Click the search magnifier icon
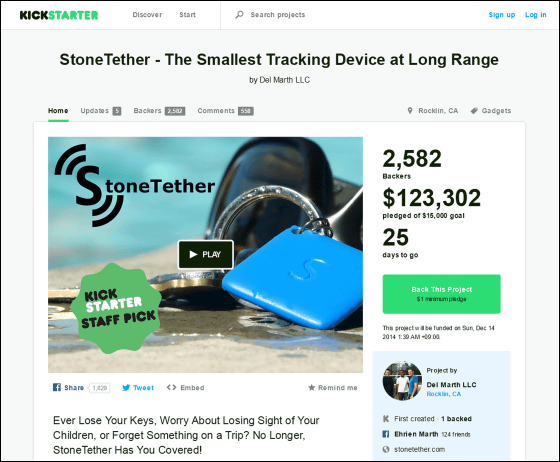560x462 pixels. (x=239, y=15)
